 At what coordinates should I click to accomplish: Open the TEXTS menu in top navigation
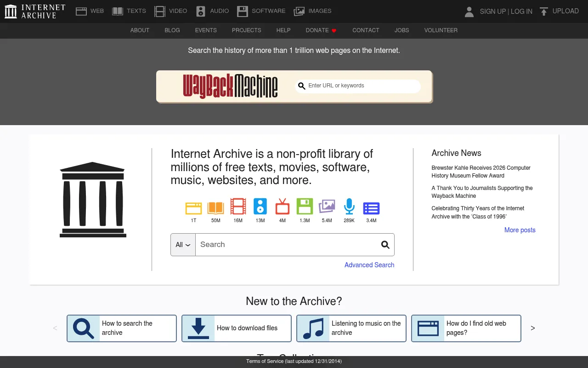point(129,11)
